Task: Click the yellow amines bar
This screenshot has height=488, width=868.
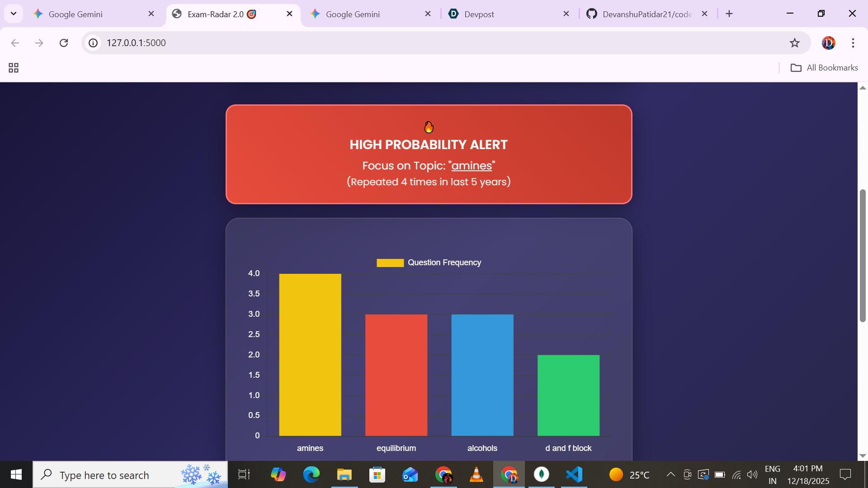Action: tap(310, 355)
